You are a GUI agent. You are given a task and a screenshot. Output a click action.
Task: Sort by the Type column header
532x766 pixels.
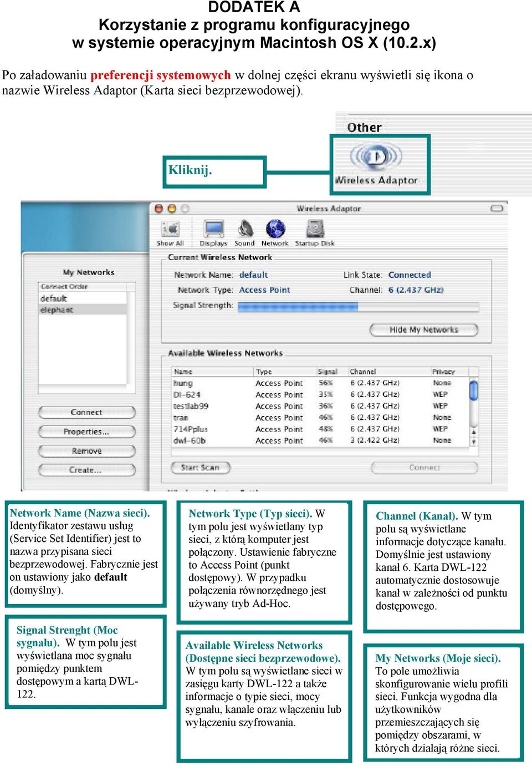point(285,372)
